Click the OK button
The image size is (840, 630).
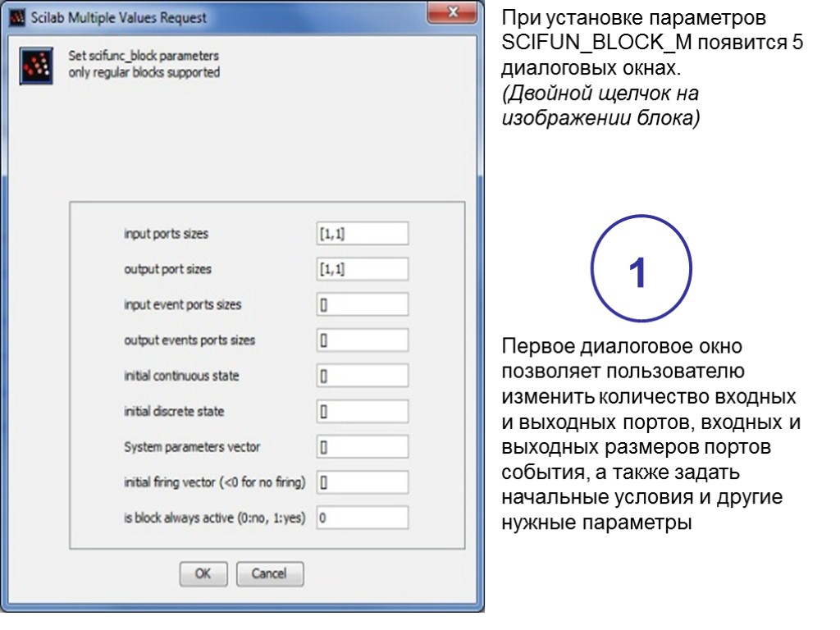[x=203, y=573]
